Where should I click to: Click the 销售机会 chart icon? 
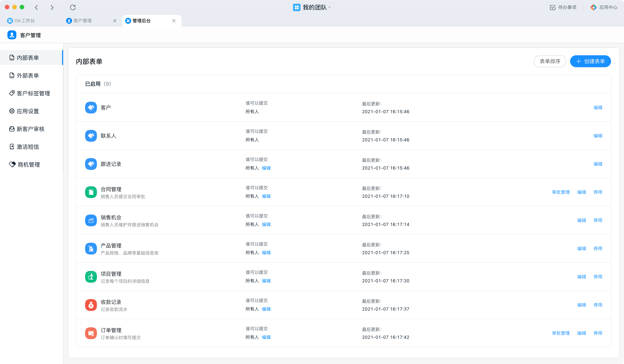point(91,220)
